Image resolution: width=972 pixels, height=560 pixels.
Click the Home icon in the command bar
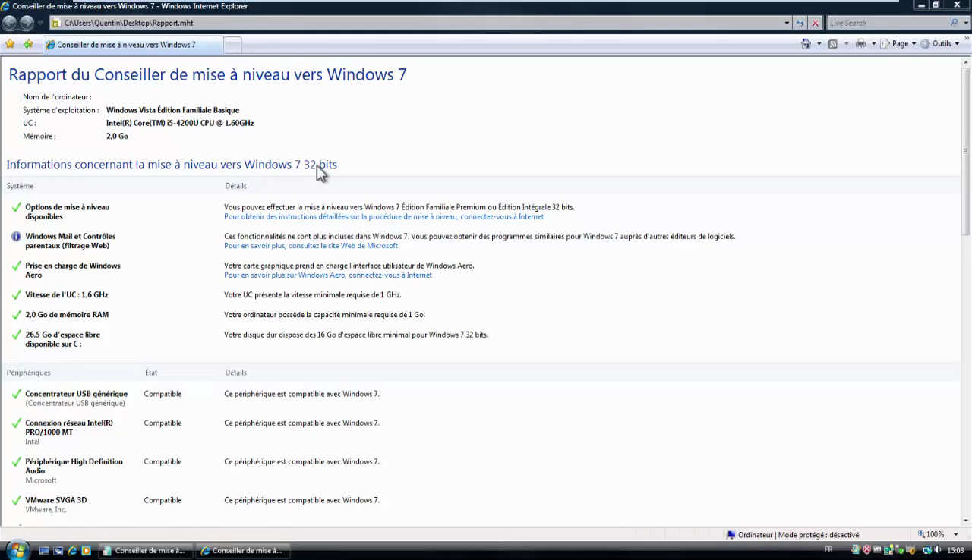tap(806, 44)
